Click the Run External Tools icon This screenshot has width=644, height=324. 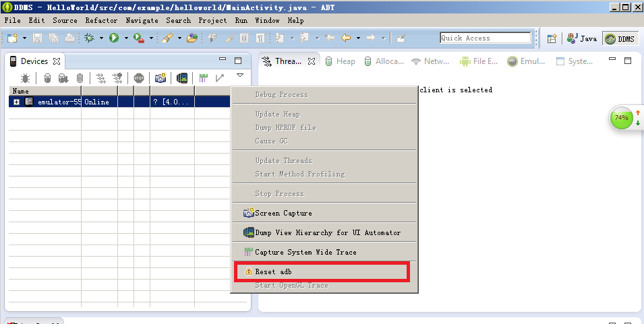point(139,38)
